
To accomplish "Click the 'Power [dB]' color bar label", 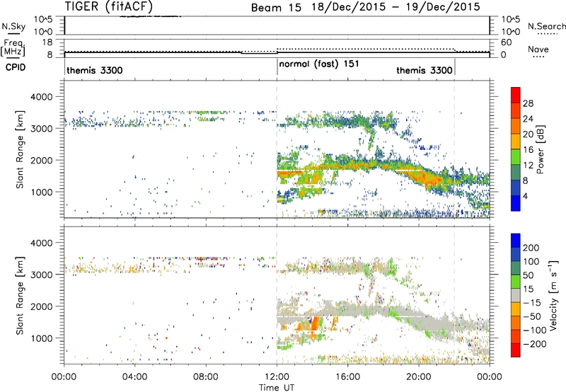I will click(541, 149).
